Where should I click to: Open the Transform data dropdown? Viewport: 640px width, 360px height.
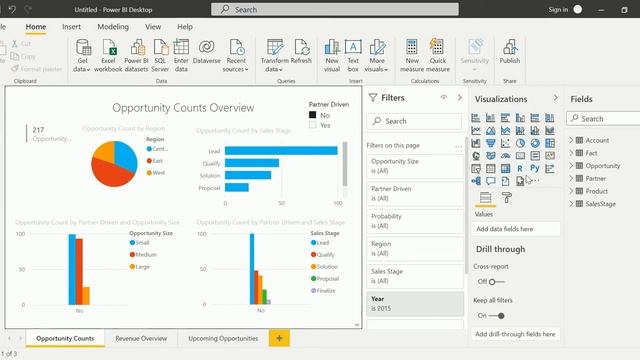click(x=274, y=56)
